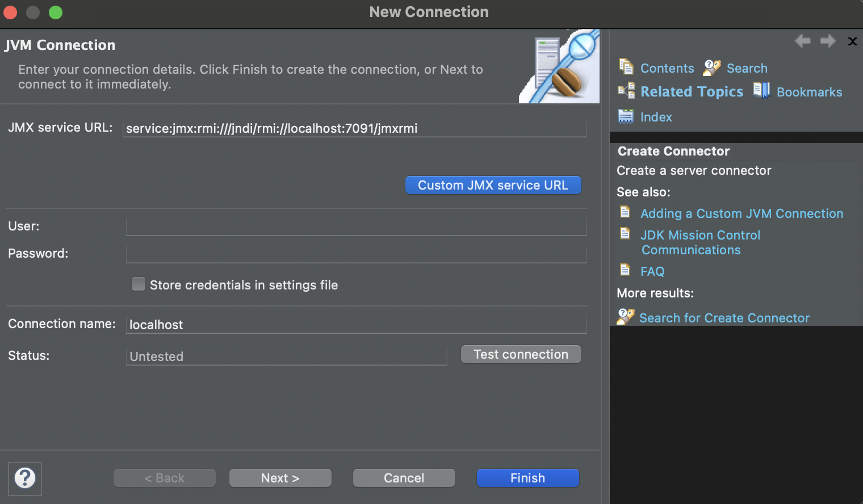Click the Bookmarks icon
863x504 pixels.
point(761,91)
